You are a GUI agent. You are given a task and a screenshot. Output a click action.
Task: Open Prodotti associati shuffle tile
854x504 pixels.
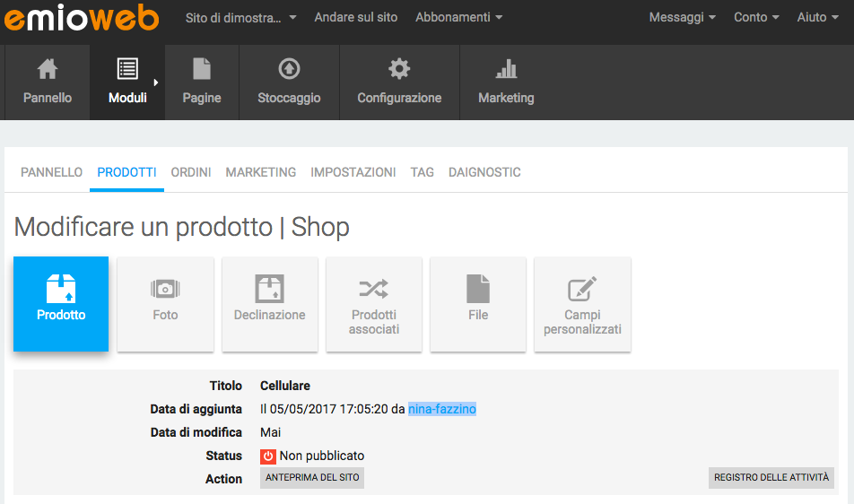pos(374,303)
